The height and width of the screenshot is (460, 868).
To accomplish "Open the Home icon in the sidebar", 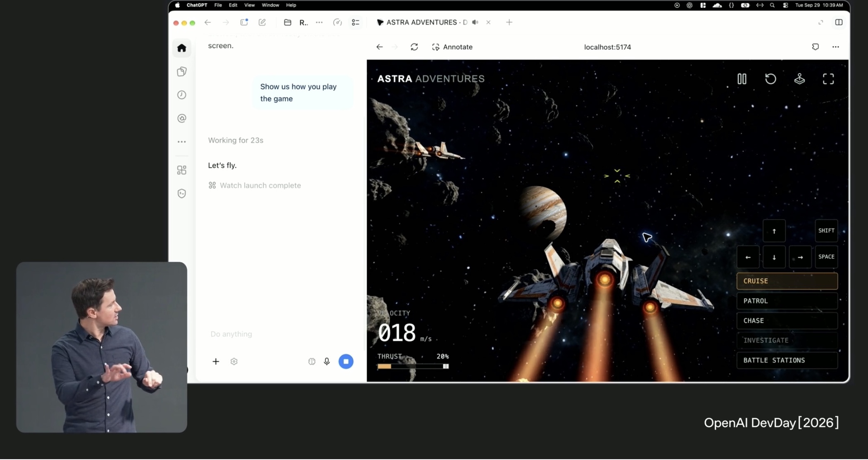I will pyautogui.click(x=182, y=48).
